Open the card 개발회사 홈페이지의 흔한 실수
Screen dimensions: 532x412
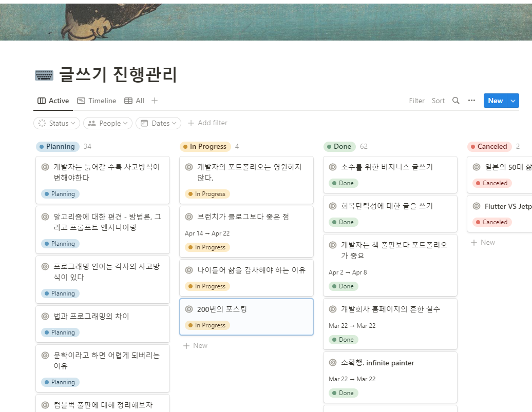click(390, 324)
